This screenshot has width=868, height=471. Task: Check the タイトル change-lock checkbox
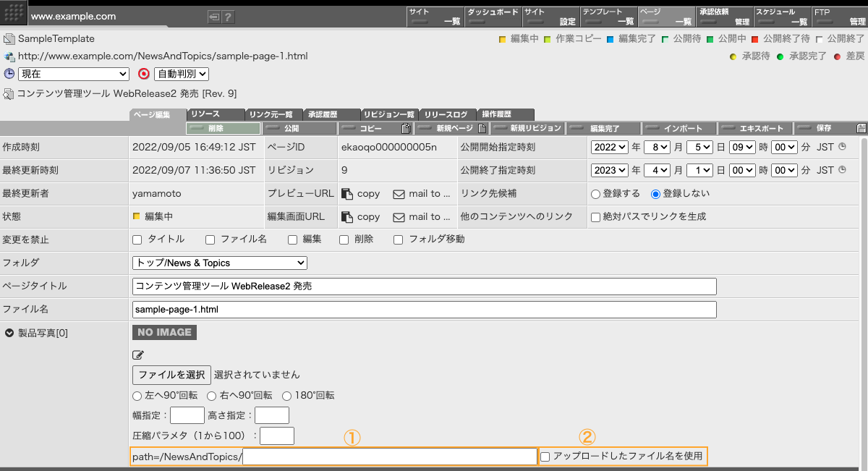point(137,239)
